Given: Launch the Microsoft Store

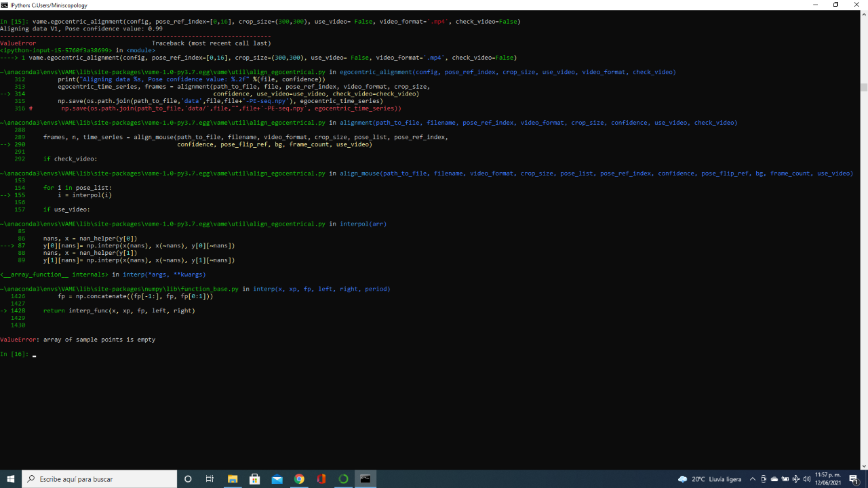Looking at the screenshot, I should pos(254,479).
